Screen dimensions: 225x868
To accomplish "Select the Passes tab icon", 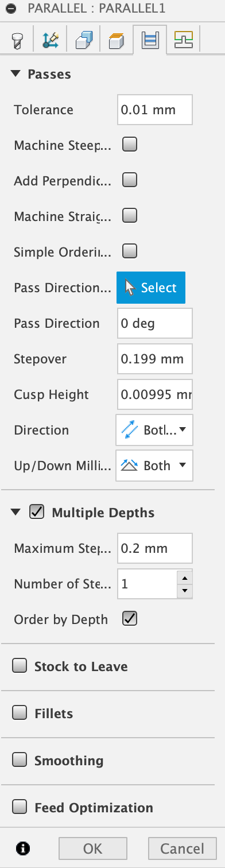I will pyautogui.click(x=150, y=40).
